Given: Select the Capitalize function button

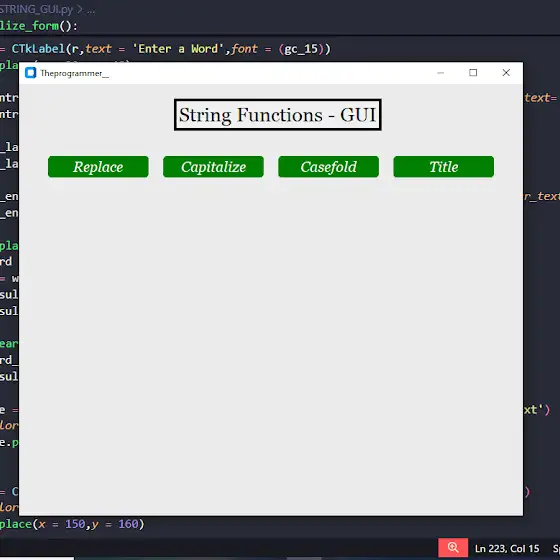Looking at the screenshot, I should [x=213, y=166].
